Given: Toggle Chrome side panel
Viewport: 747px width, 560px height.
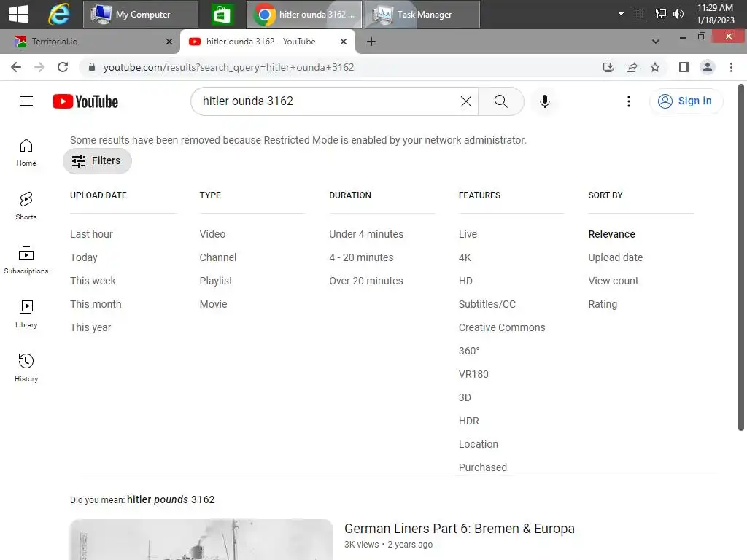Looking at the screenshot, I should pos(684,67).
